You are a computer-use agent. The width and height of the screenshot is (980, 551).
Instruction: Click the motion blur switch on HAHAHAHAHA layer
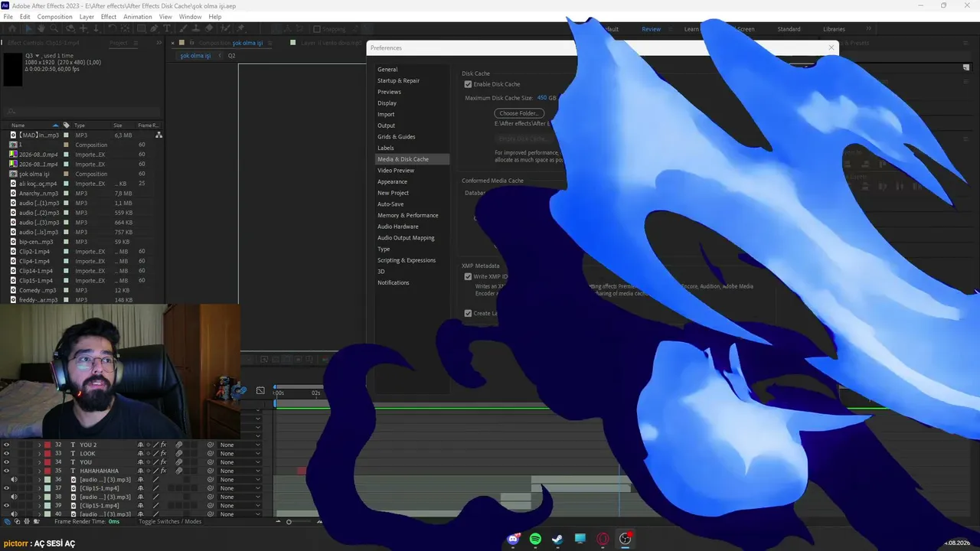178,471
